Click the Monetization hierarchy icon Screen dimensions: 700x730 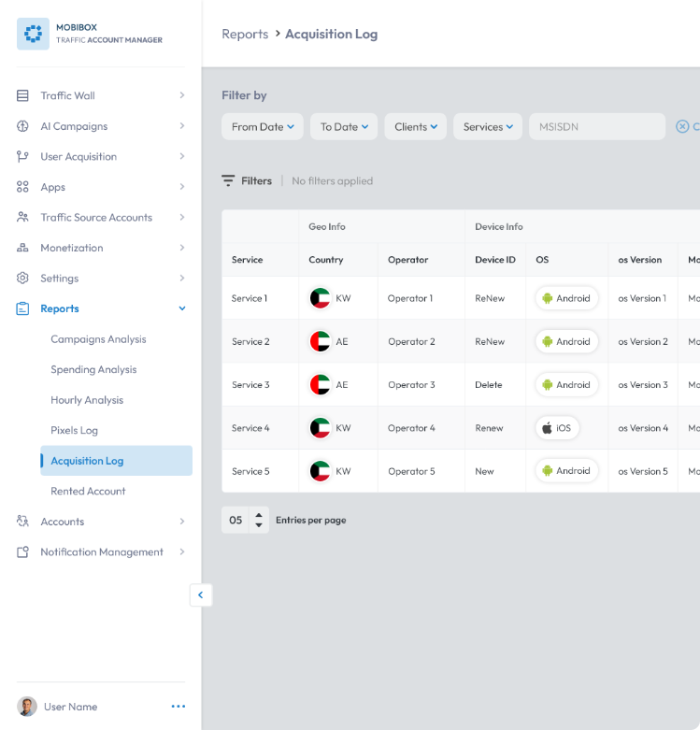[22, 248]
